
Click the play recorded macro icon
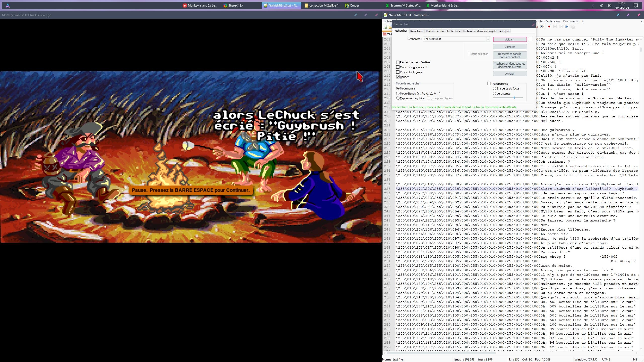[x=561, y=27]
